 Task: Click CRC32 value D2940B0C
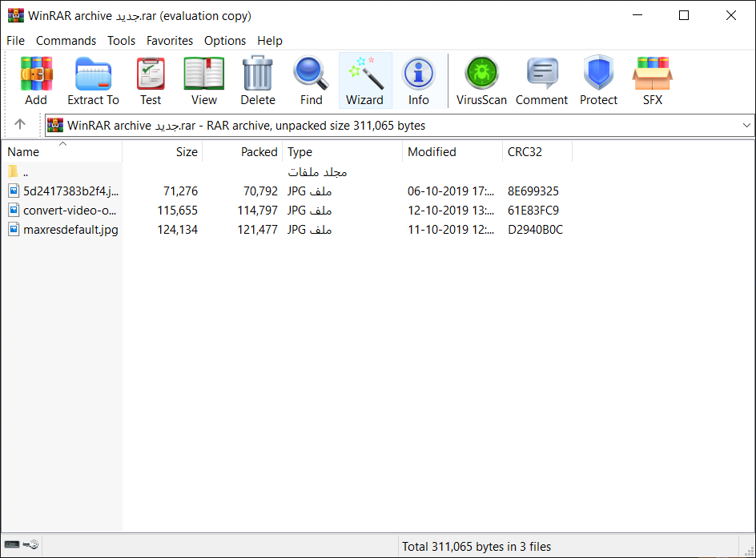point(535,230)
